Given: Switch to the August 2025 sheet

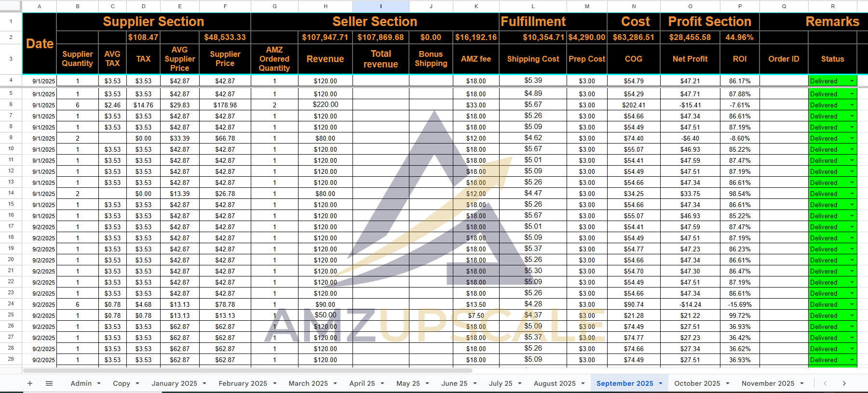Looking at the screenshot, I should [x=554, y=383].
